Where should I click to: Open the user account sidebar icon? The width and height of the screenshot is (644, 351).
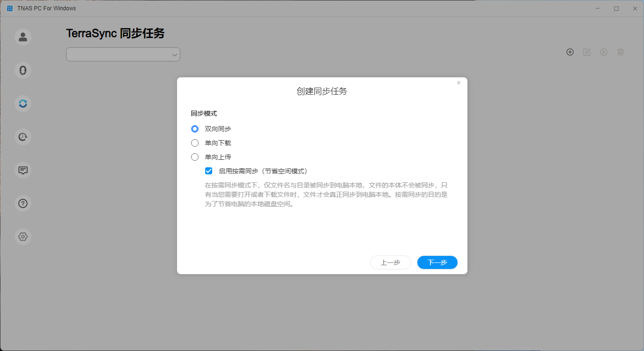tap(23, 37)
